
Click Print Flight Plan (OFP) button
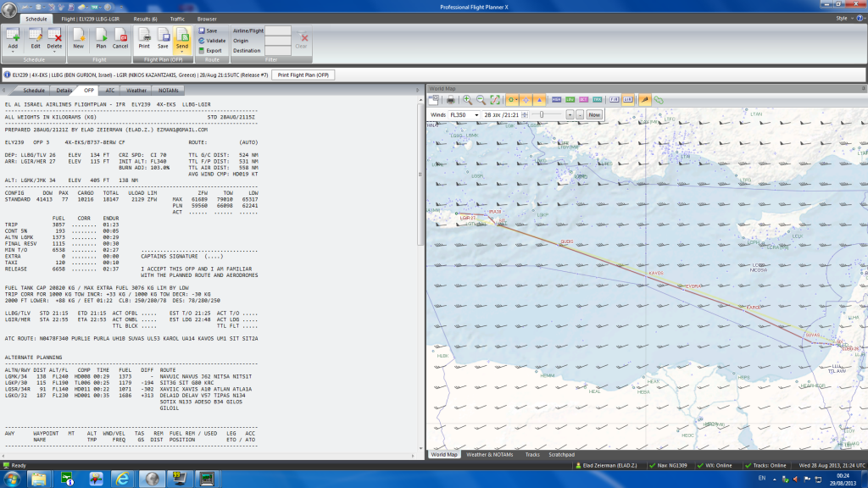click(303, 75)
